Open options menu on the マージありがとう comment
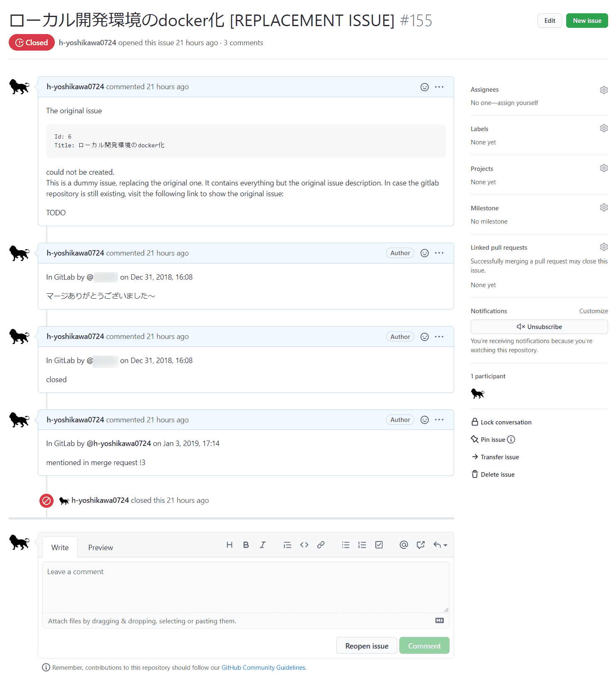Image resolution: width=616 pixels, height=680 pixels. click(x=439, y=253)
